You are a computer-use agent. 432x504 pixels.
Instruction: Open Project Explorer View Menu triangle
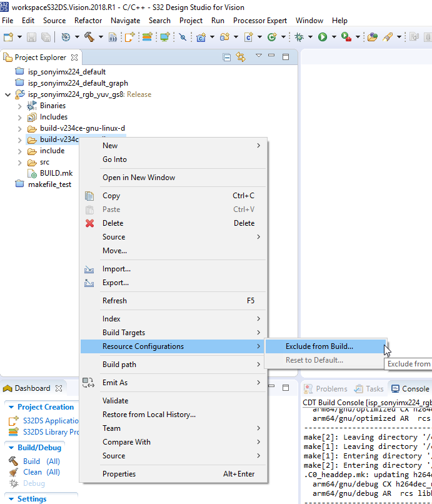click(x=258, y=56)
